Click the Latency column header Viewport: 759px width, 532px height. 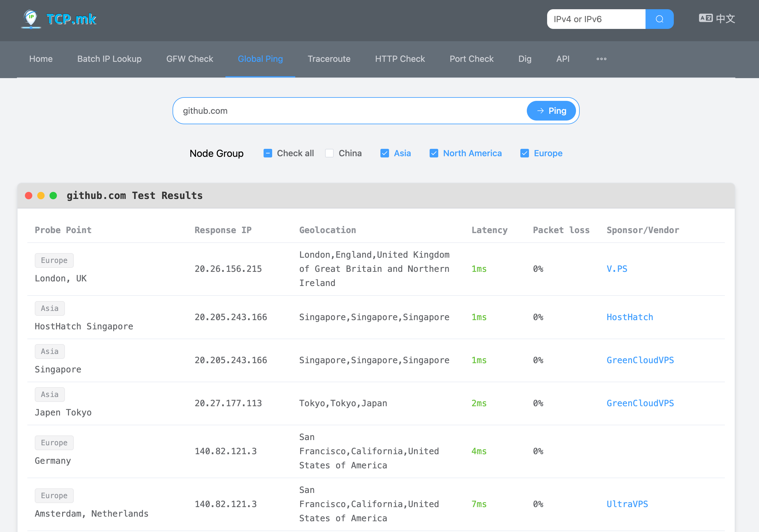490,230
